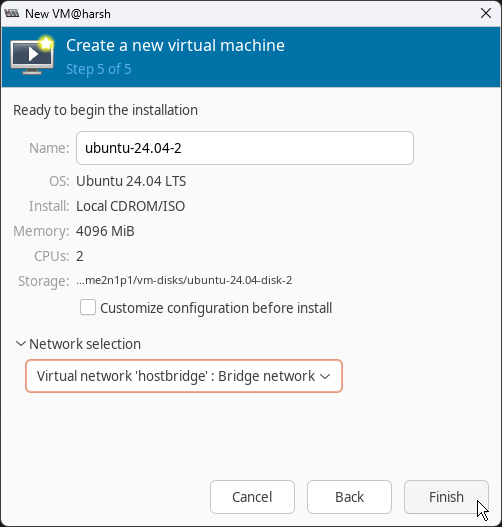The height and width of the screenshot is (527, 502).
Task: Select the Ubuntu 24.04 LTS OS value
Action: [x=131, y=181]
